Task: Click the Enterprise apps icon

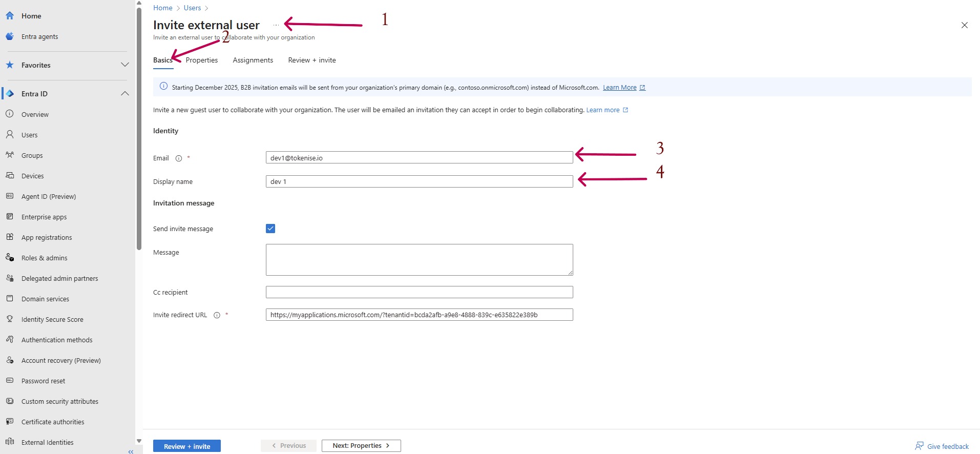Action: coord(10,217)
